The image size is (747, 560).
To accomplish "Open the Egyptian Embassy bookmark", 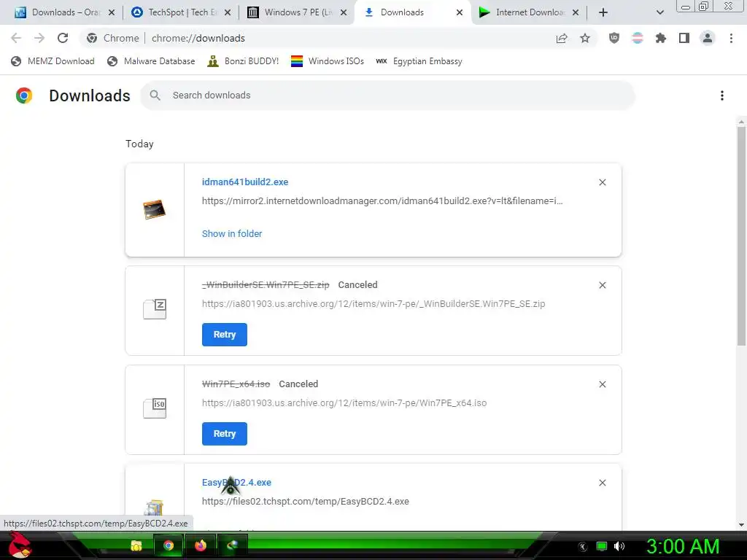I will click(x=419, y=61).
